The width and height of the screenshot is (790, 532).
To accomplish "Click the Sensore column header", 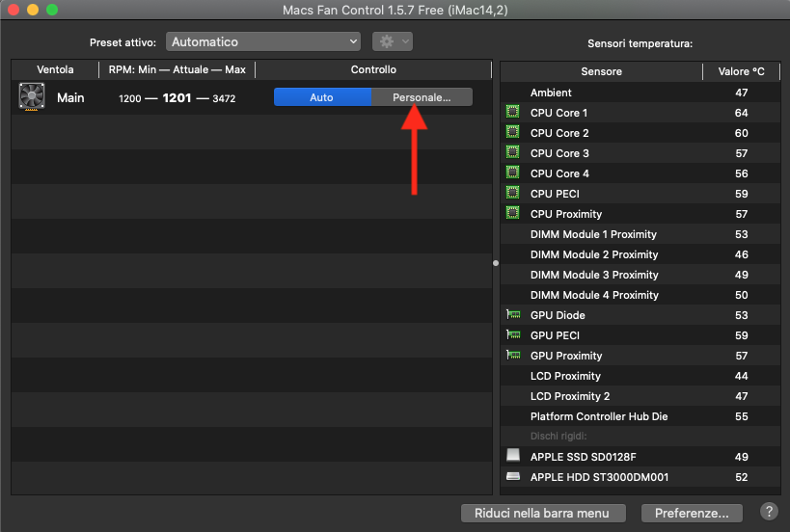I will [x=601, y=71].
